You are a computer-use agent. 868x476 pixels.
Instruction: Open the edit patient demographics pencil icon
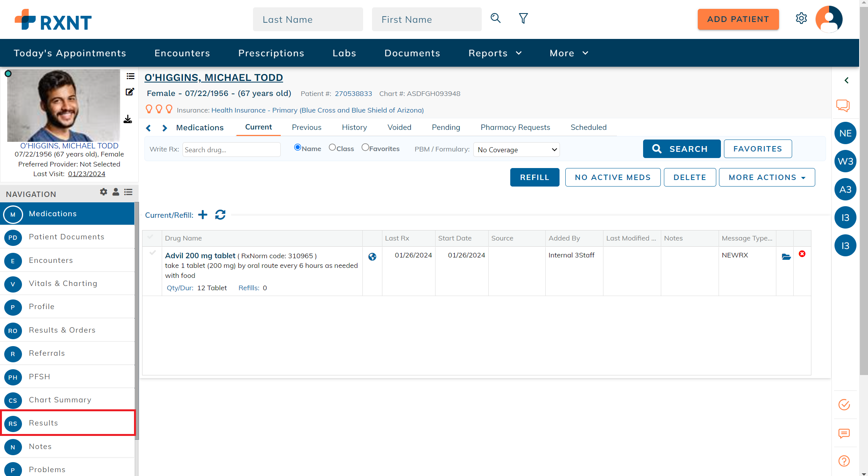pyautogui.click(x=130, y=92)
